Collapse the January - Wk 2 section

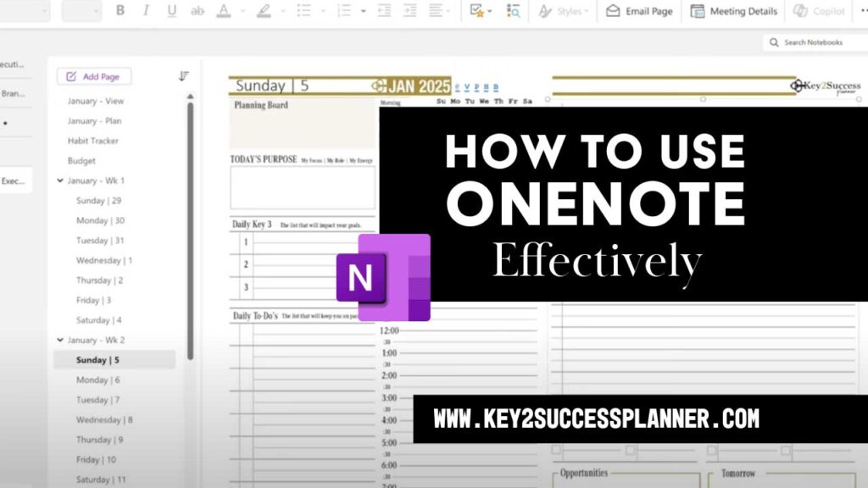pyautogui.click(x=59, y=340)
